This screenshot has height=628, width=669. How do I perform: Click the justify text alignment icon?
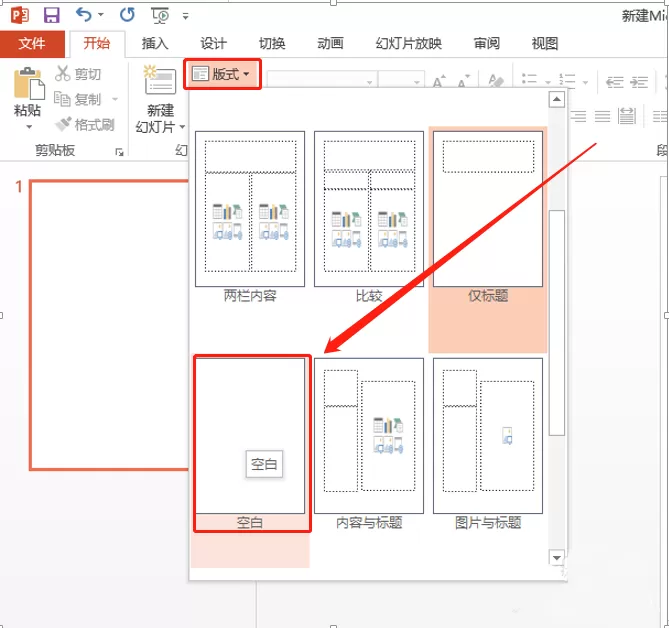click(602, 116)
